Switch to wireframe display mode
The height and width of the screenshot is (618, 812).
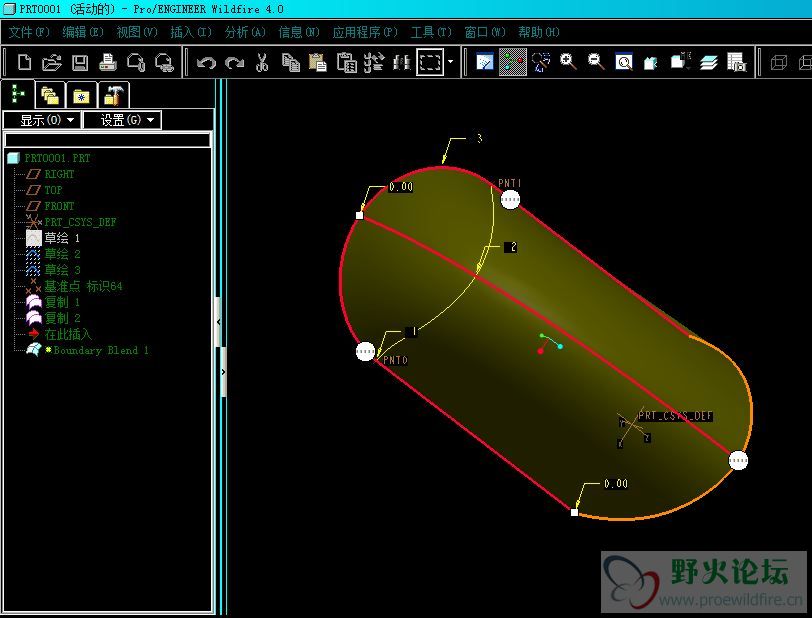pyautogui.click(x=778, y=63)
